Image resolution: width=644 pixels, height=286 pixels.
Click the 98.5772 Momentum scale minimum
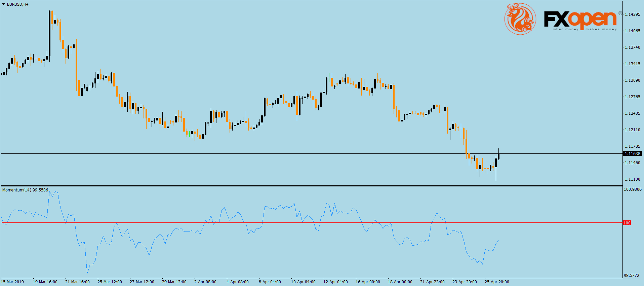632,276
